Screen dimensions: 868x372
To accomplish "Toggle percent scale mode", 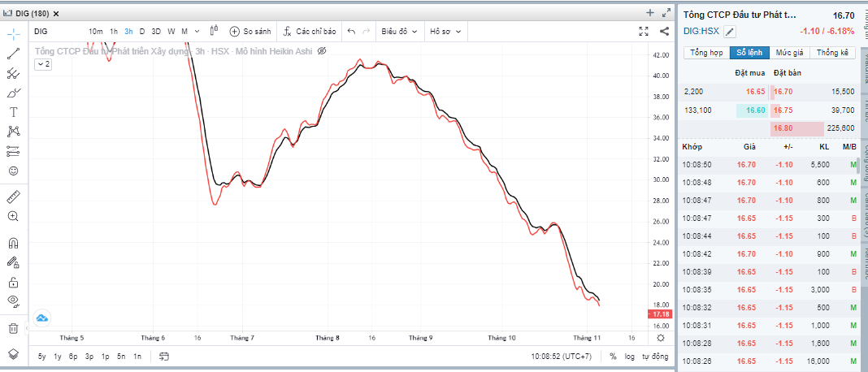I will click(x=613, y=357).
